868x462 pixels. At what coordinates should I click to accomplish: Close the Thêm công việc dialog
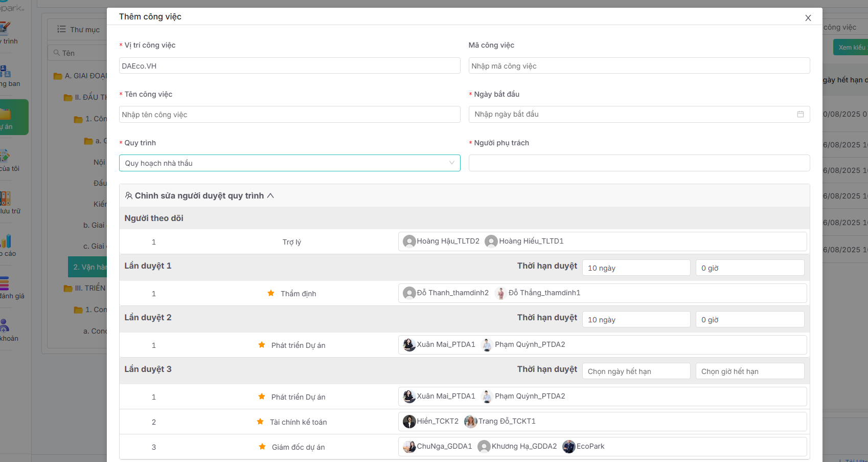(x=808, y=18)
